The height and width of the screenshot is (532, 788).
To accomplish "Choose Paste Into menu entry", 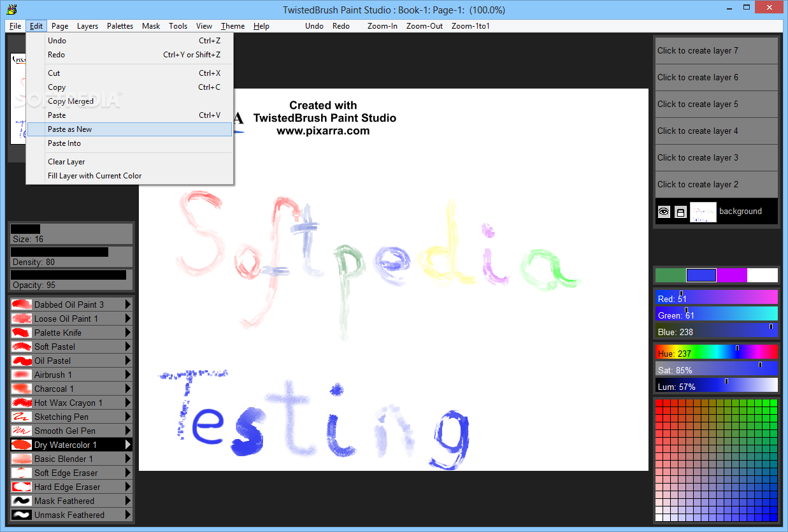I will (x=129, y=143).
